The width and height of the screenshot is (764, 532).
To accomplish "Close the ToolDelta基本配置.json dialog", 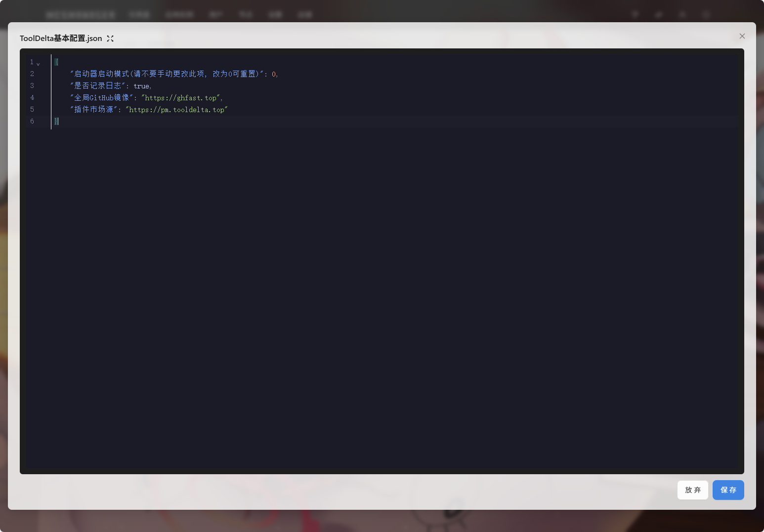I will coord(742,36).
